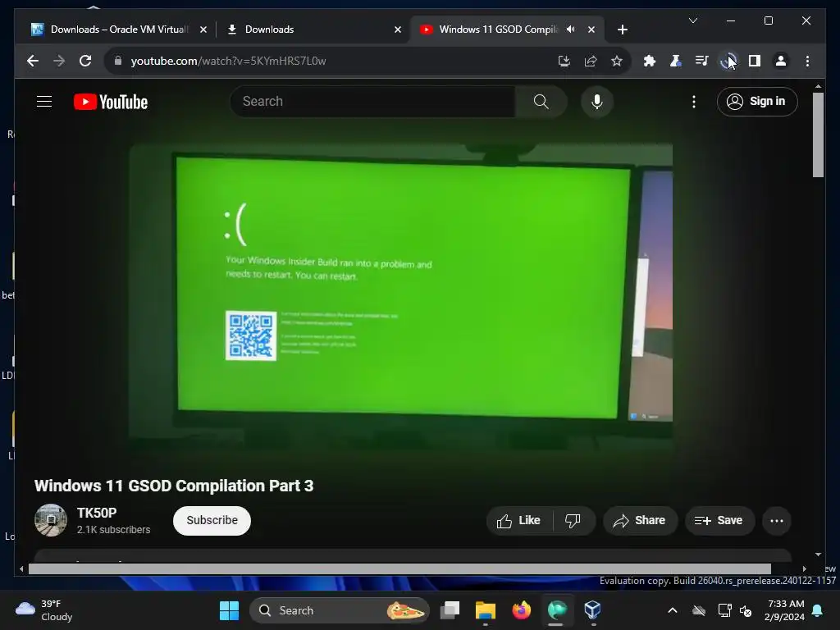Open the Windows Start menu

click(x=230, y=610)
